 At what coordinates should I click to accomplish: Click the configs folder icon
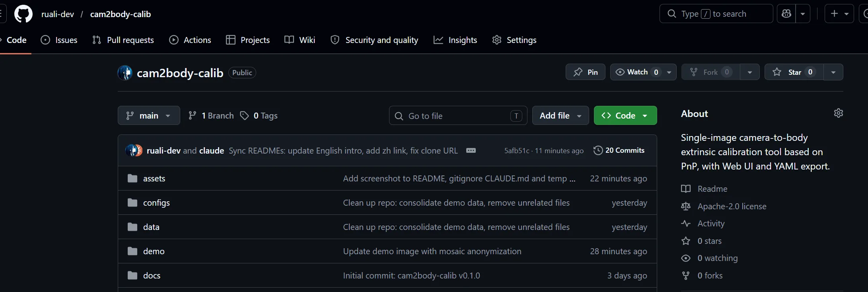coord(132,202)
